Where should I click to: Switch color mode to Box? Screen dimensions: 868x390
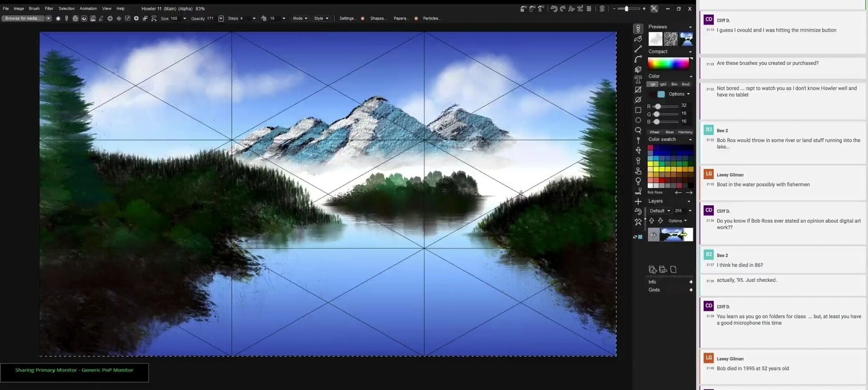click(674, 84)
